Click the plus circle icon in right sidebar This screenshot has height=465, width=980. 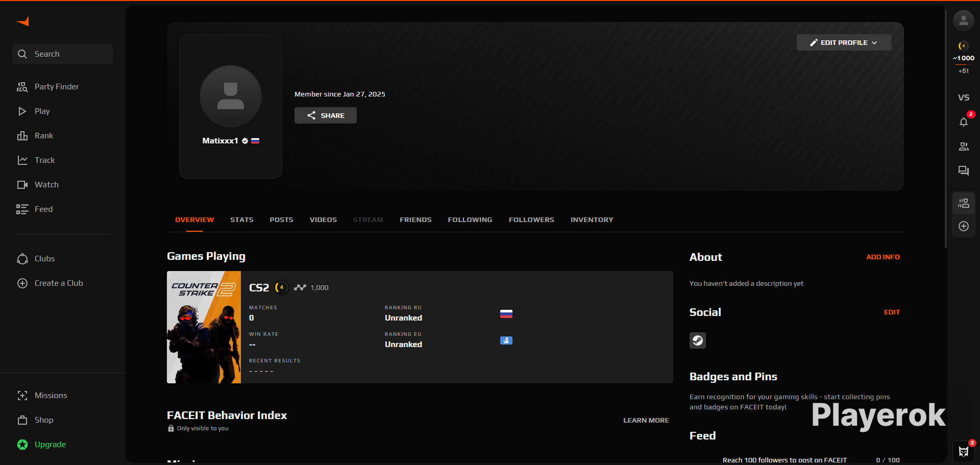pos(963,226)
